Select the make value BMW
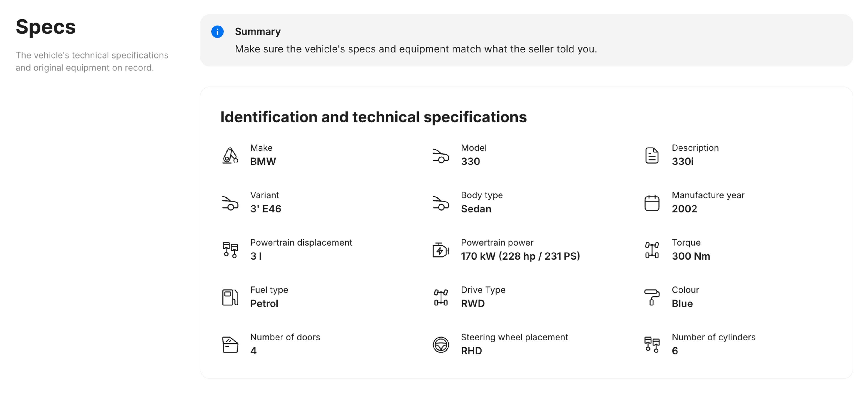Viewport: 868px width, 394px height. (263, 162)
